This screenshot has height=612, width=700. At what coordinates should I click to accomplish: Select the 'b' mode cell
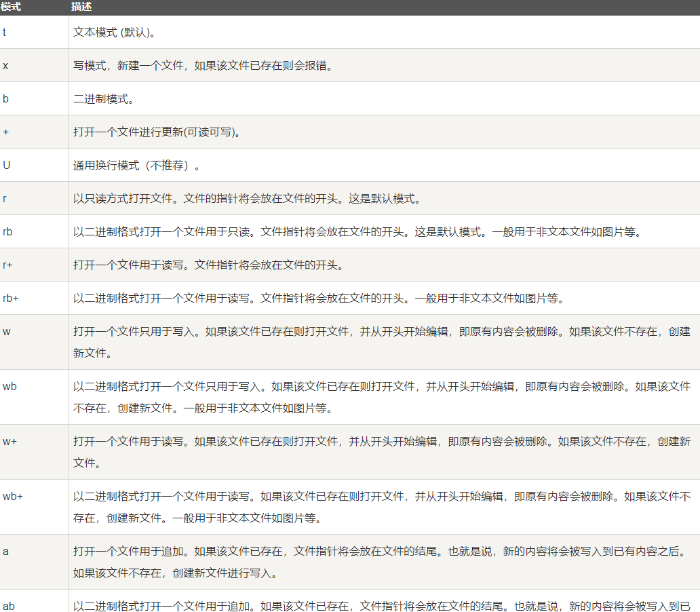[34, 98]
